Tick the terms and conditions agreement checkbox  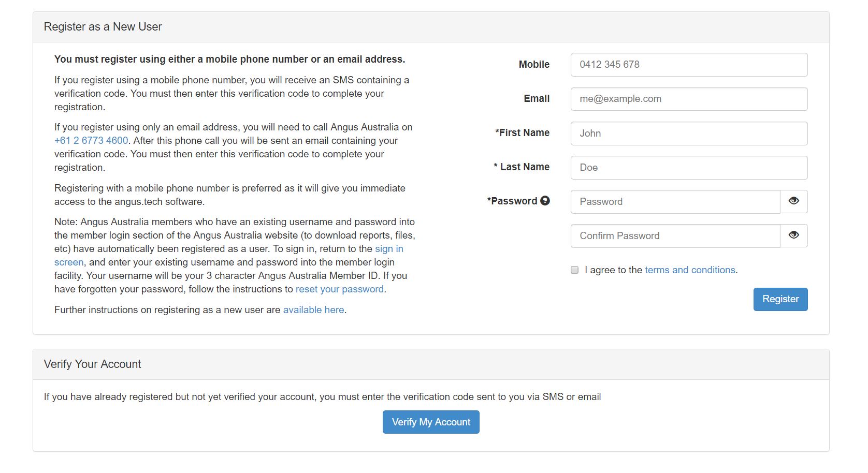pyautogui.click(x=574, y=270)
